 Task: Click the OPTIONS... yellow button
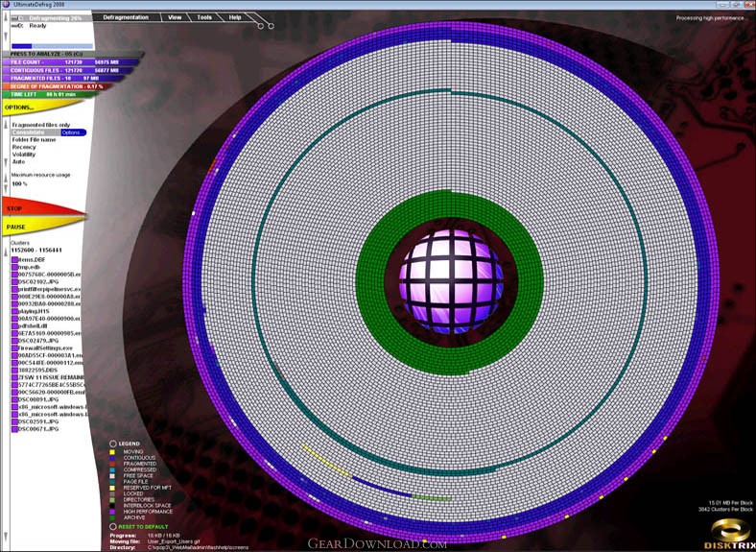click(x=38, y=108)
